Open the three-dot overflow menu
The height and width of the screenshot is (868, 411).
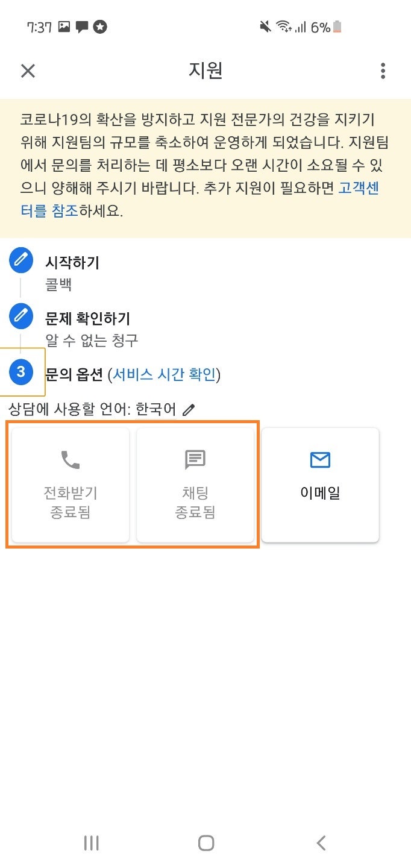click(x=383, y=71)
